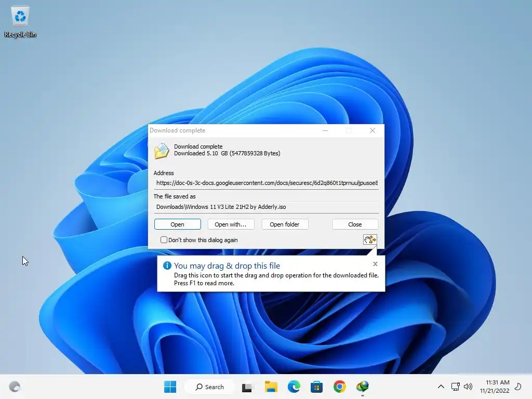The height and width of the screenshot is (399, 532).
Task: Launch Google Chrome from the taskbar
Action: pos(339,387)
